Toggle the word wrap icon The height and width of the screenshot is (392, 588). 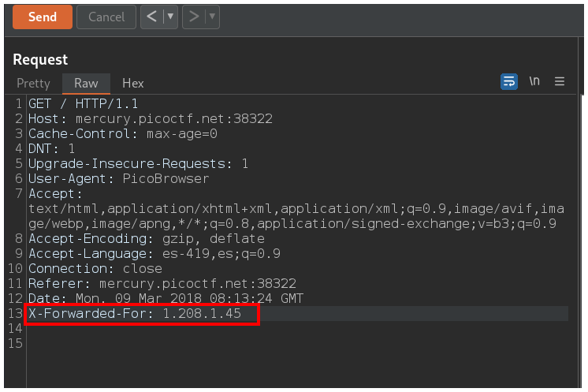click(509, 81)
